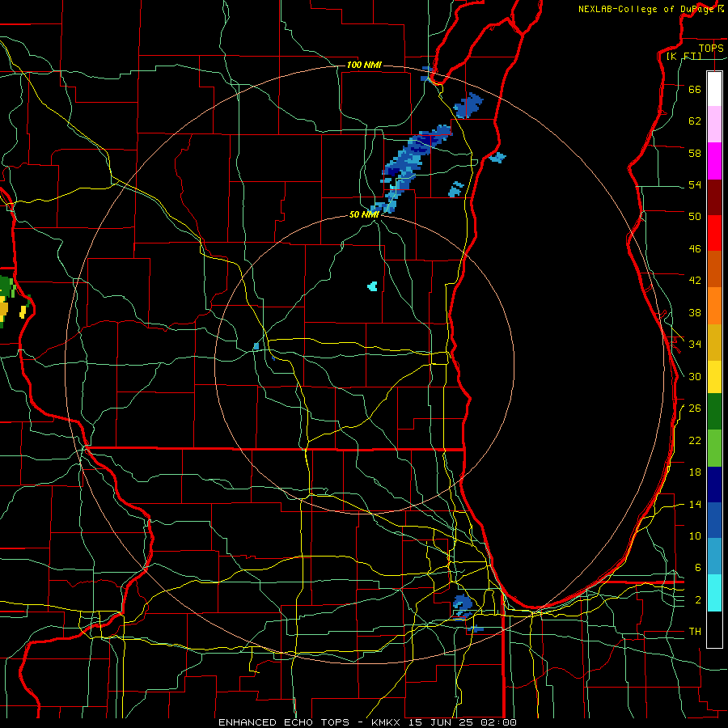
Task: Click the medium blue legend swatch
Action: 714,520
